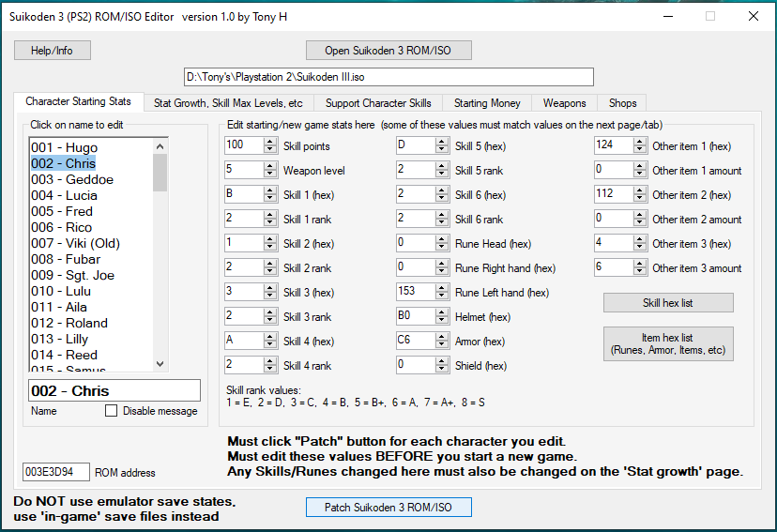Click the Rune Left hand hex field
777x532 pixels.
click(417, 292)
